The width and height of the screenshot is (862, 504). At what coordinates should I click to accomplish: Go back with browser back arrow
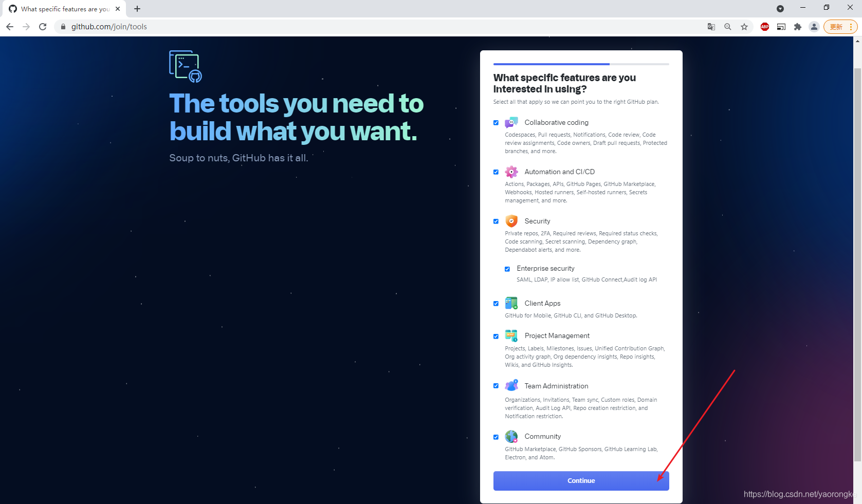[10, 27]
